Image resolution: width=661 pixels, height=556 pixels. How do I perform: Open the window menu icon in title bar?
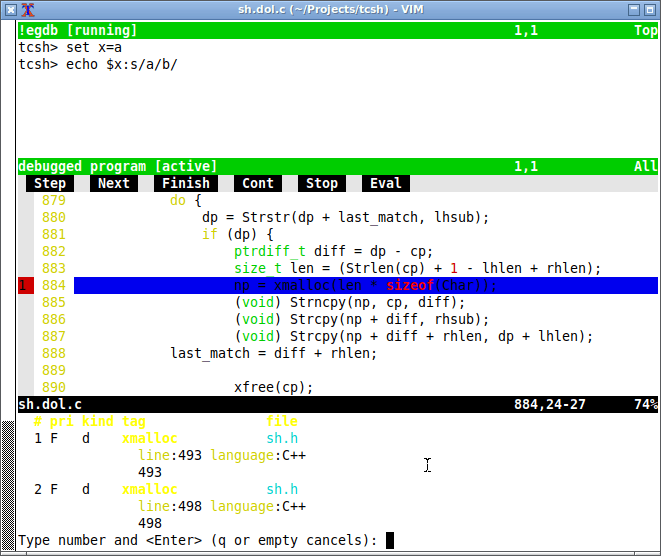tap(11, 10)
